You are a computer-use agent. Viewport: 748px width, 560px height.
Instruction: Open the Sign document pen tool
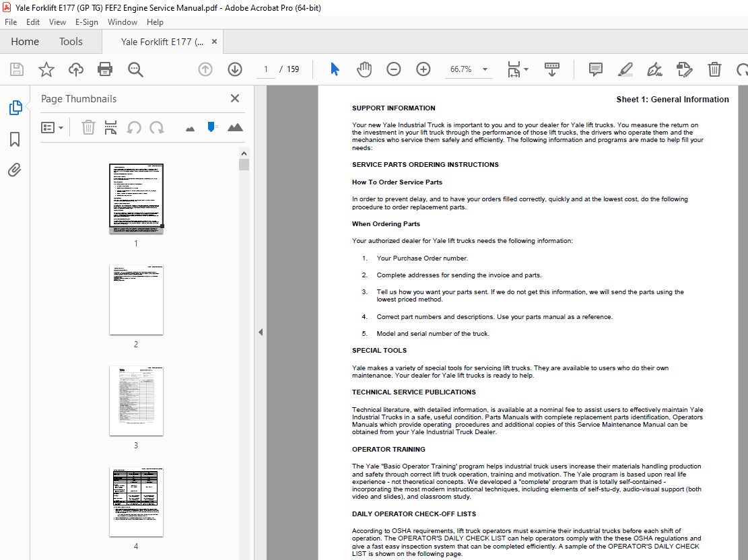point(654,69)
